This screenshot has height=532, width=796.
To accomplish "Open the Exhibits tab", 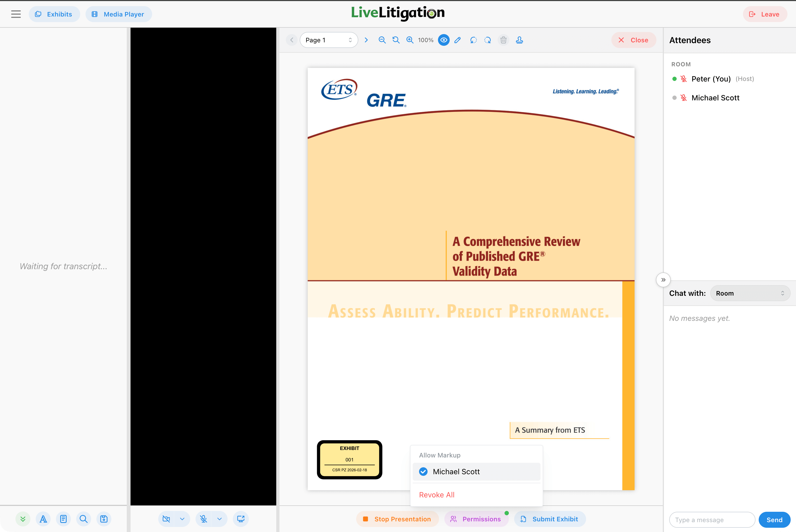I will [54, 14].
